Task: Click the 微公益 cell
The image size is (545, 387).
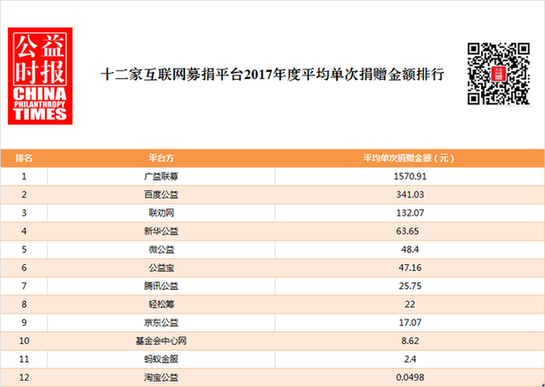Action: [161, 249]
